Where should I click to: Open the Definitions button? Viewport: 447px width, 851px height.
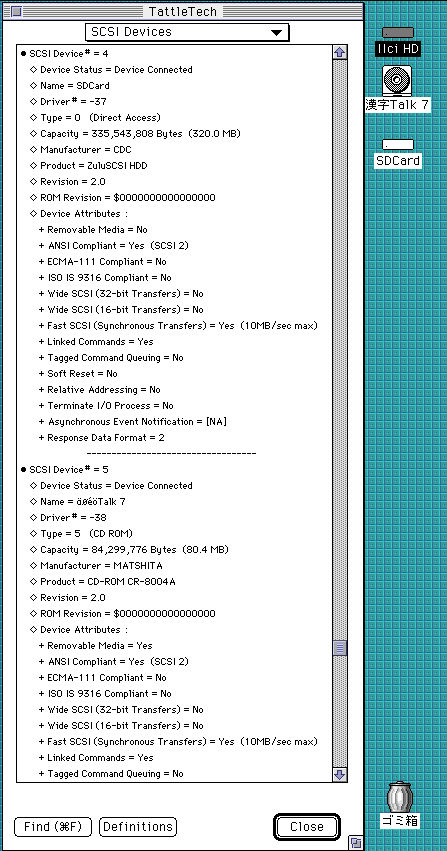pos(138,827)
